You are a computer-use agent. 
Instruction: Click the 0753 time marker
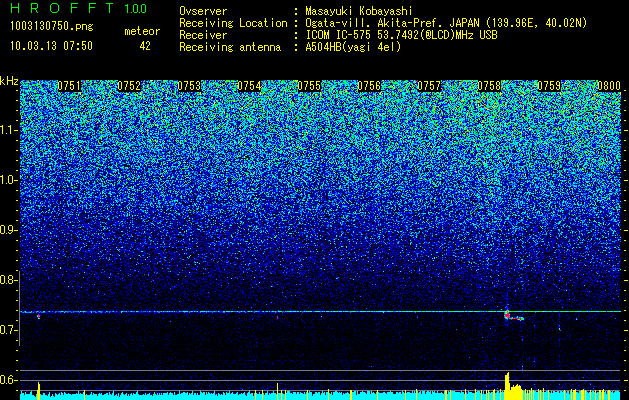[x=189, y=86]
